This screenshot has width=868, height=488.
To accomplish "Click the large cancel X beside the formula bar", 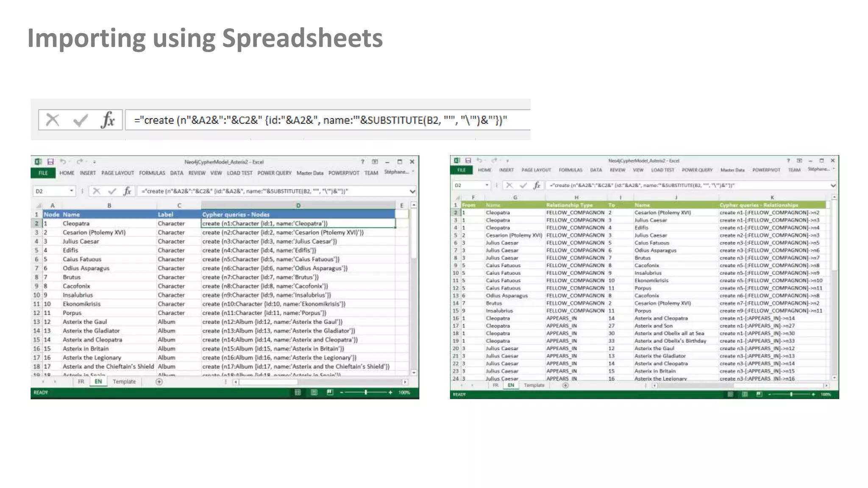I will click(x=53, y=120).
